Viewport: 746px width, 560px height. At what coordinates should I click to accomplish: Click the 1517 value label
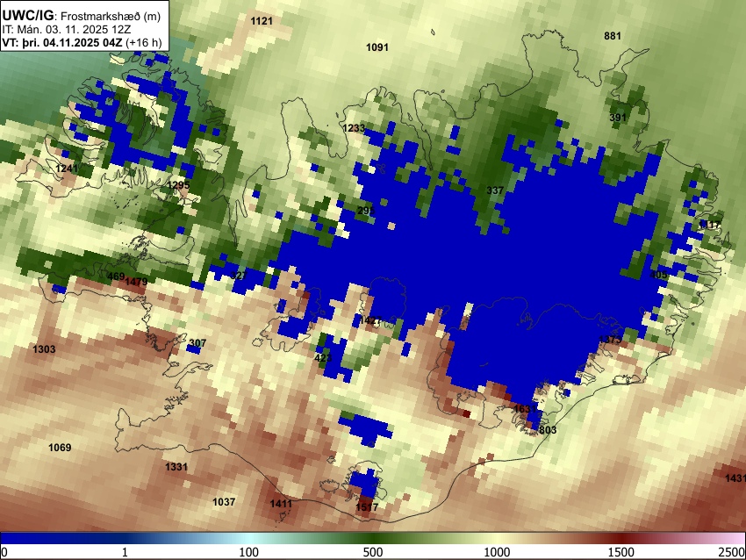coord(367,507)
